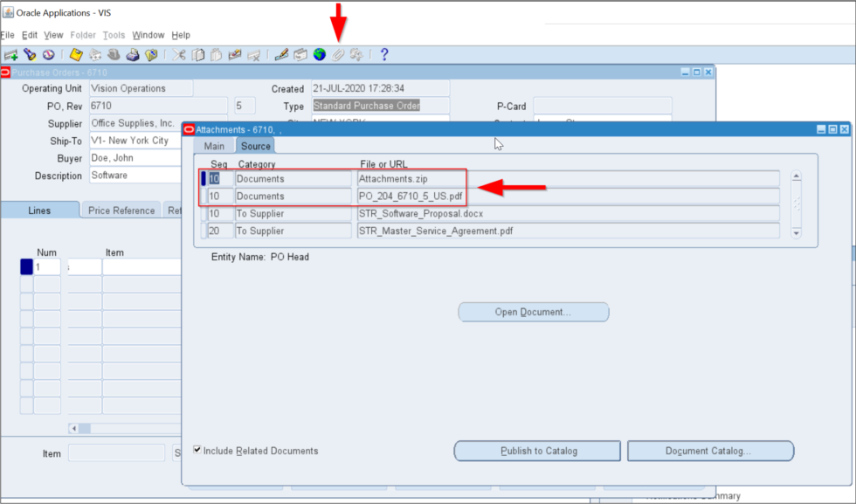
Task: Click the Copy icon on the toolbar
Action: 197,54
